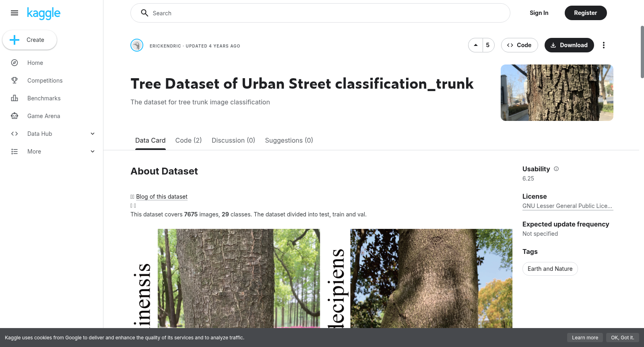Open Home via compass icon
The image size is (644, 347).
(14, 63)
